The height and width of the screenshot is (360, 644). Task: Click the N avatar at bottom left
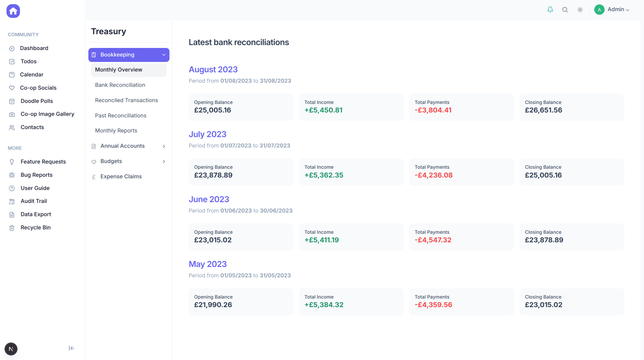point(11,349)
